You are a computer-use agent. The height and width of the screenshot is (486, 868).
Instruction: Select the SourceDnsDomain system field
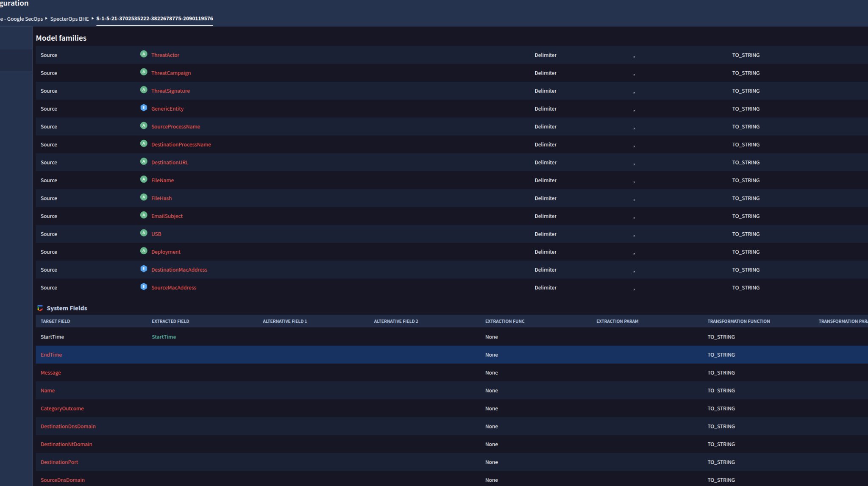pyautogui.click(x=63, y=480)
